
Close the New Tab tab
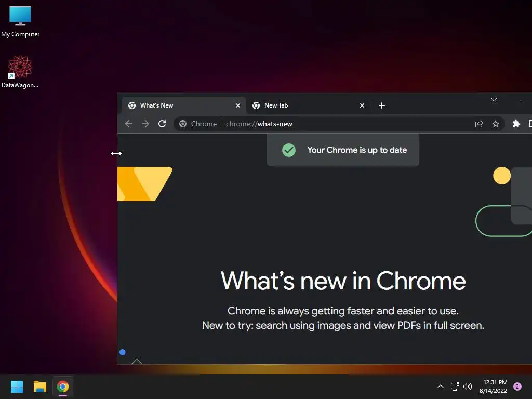coord(362,105)
